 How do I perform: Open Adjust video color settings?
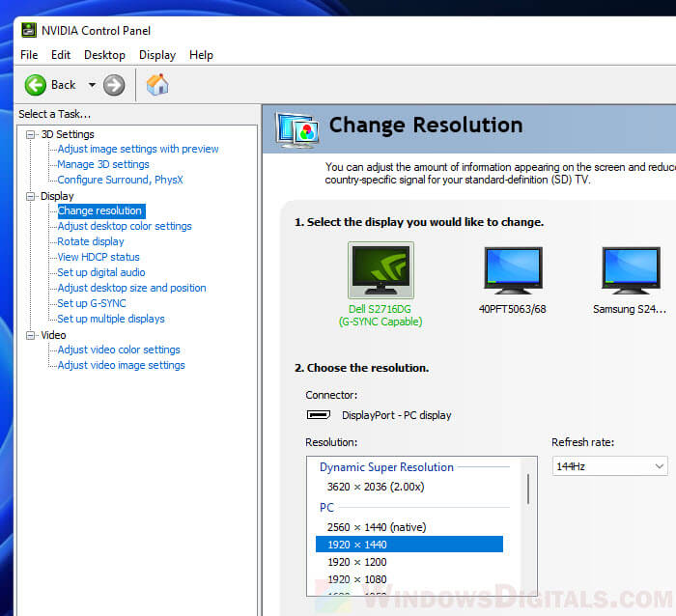tap(119, 350)
